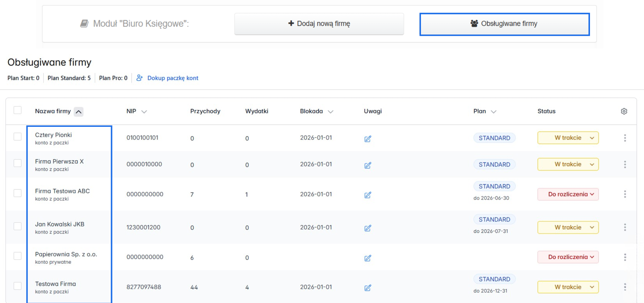
Task: Follow the Dokup paczkę kont link
Action: (x=172, y=78)
